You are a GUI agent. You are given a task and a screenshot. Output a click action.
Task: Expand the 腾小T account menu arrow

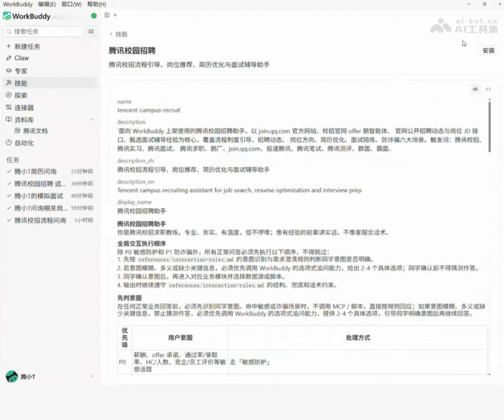click(x=92, y=376)
